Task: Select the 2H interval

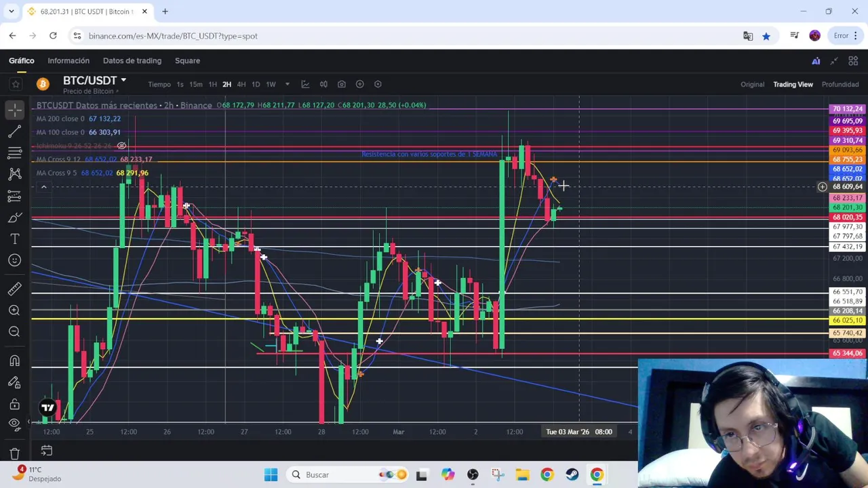Action: [226, 84]
